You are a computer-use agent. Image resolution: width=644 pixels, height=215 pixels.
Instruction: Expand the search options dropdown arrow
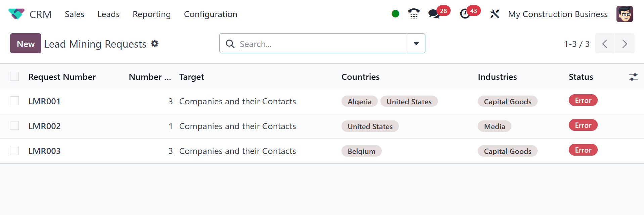click(416, 43)
